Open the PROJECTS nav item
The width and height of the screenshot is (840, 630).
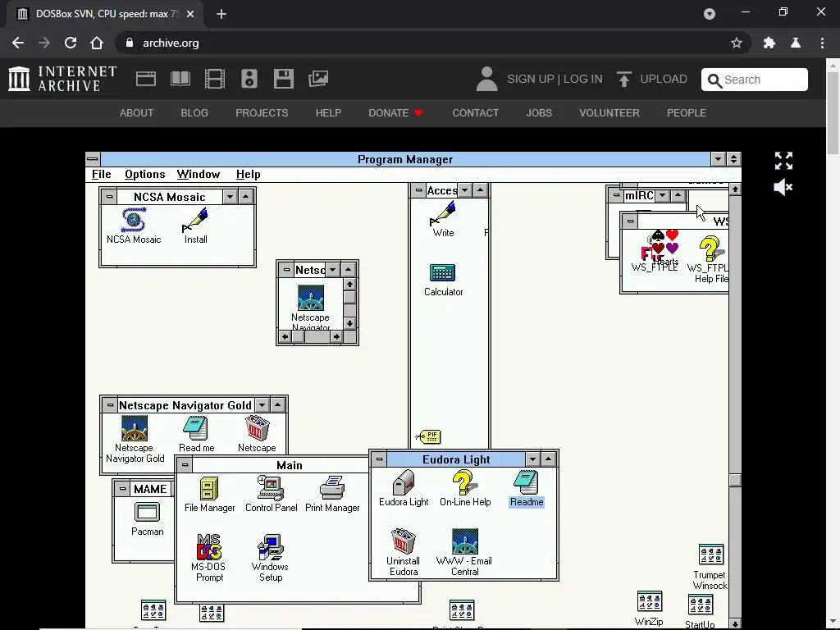tap(262, 113)
